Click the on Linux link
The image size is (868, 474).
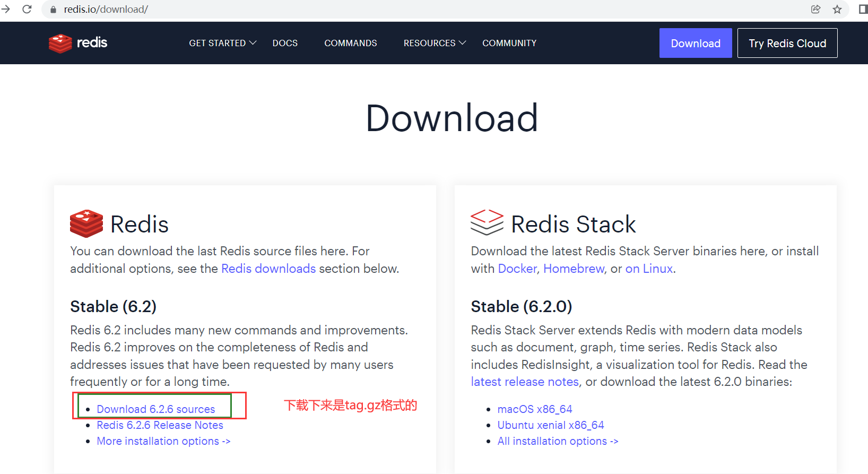[x=649, y=269]
